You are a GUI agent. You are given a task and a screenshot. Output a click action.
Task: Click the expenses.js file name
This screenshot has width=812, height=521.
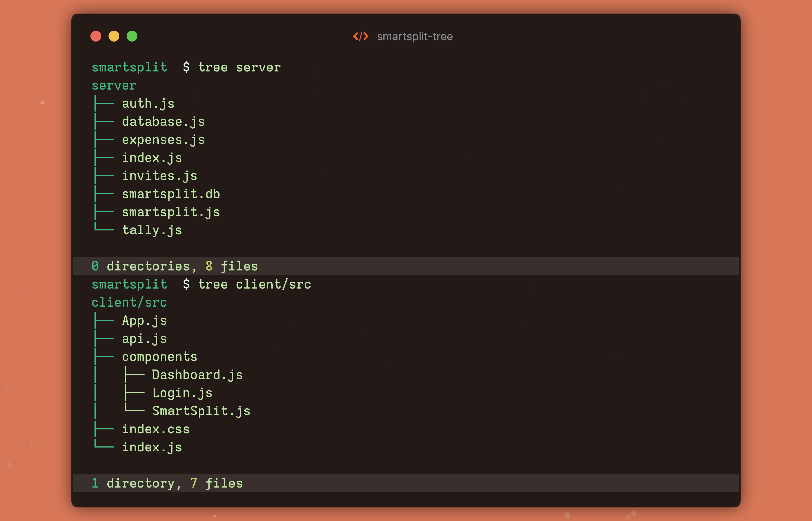click(x=163, y=140)
